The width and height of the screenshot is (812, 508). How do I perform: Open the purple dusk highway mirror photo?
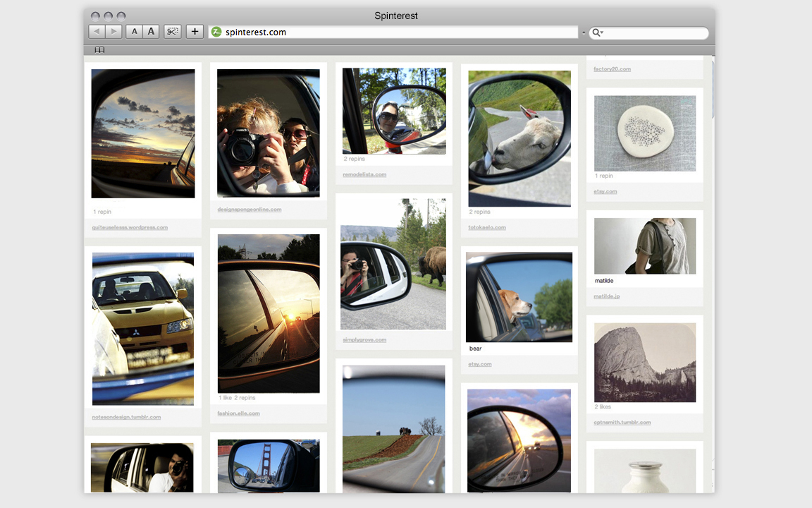pyautogui.click(x=519, y=441)
